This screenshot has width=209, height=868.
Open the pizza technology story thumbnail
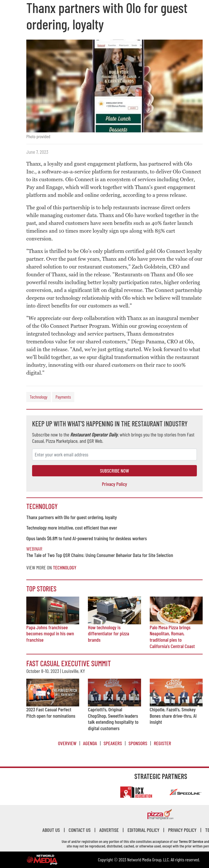114,610
